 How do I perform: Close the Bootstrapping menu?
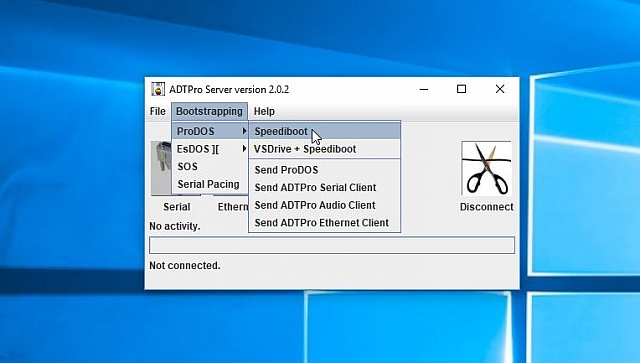209,111
